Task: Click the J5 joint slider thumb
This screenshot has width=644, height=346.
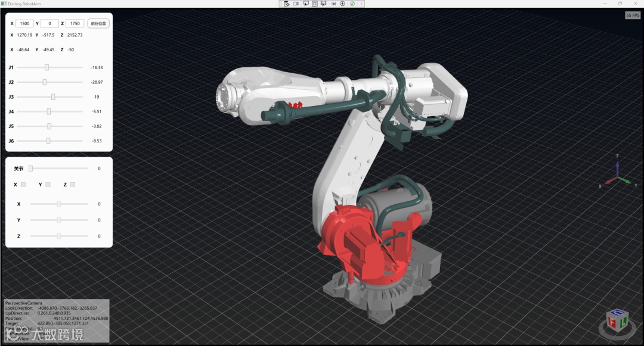Action: coord(49,126)
